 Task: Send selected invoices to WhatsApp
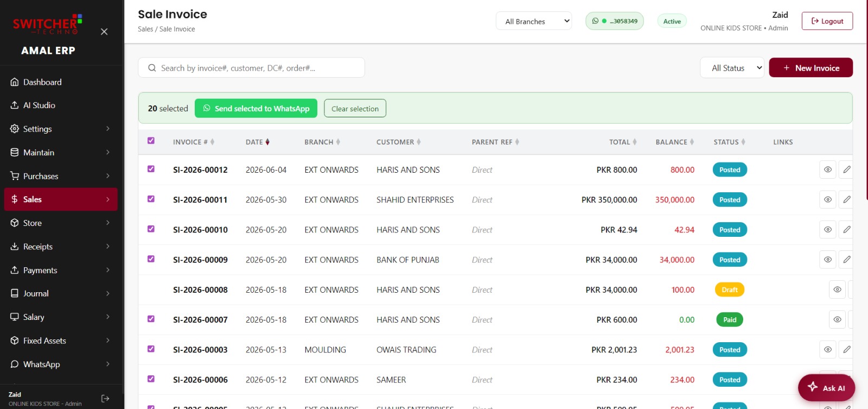point(256,108)
